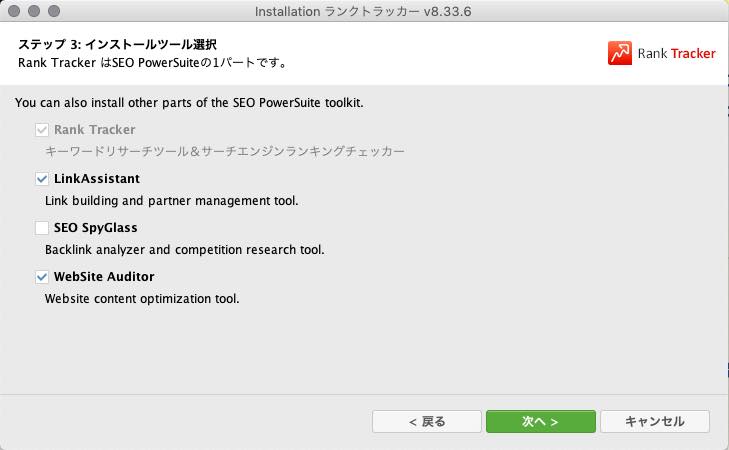The height and width of the screenshot is (450, 729).
Task: Click the disabled Rank Tracker checkbox
Action: [x=42, y=130]
